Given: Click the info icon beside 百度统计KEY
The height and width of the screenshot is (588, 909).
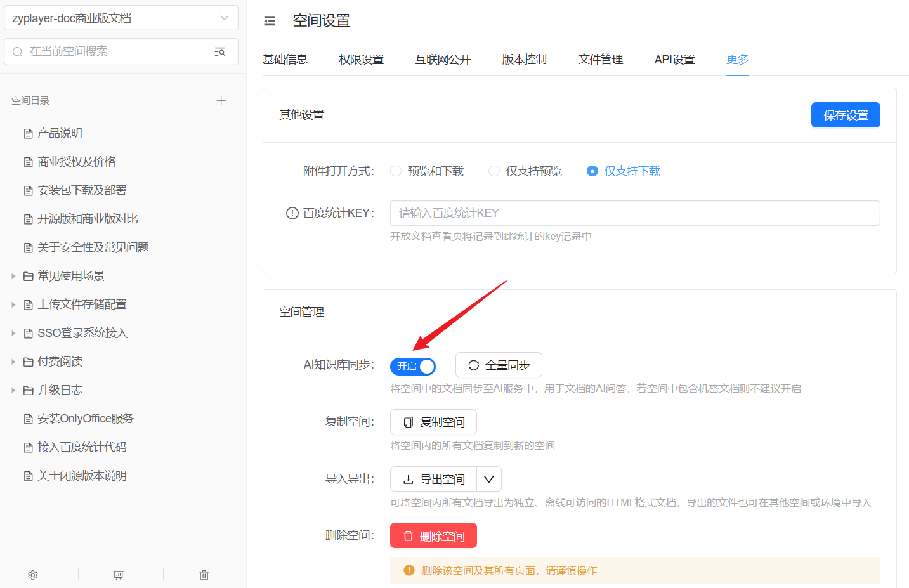Looking at the screenshot, I should (x=292, y=213).
